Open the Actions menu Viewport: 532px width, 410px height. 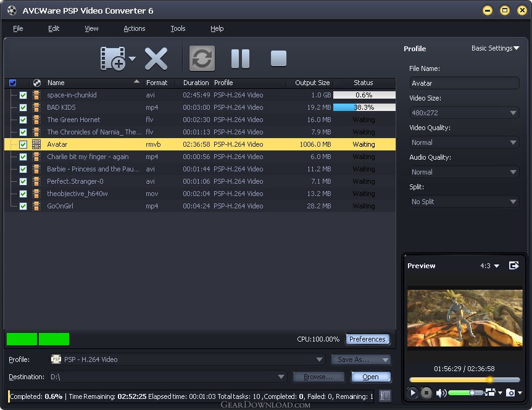[135, 28]
